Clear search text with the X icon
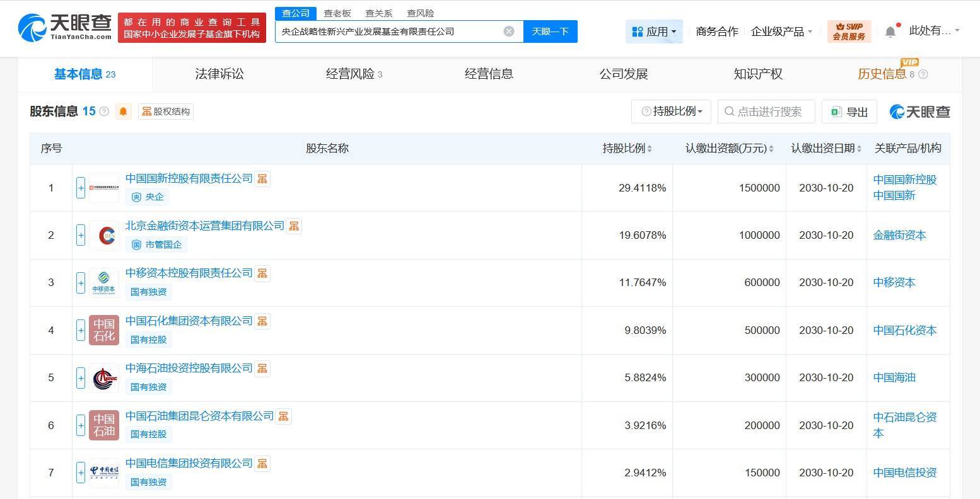Screen dimensions: 980x499 [509, 32]
